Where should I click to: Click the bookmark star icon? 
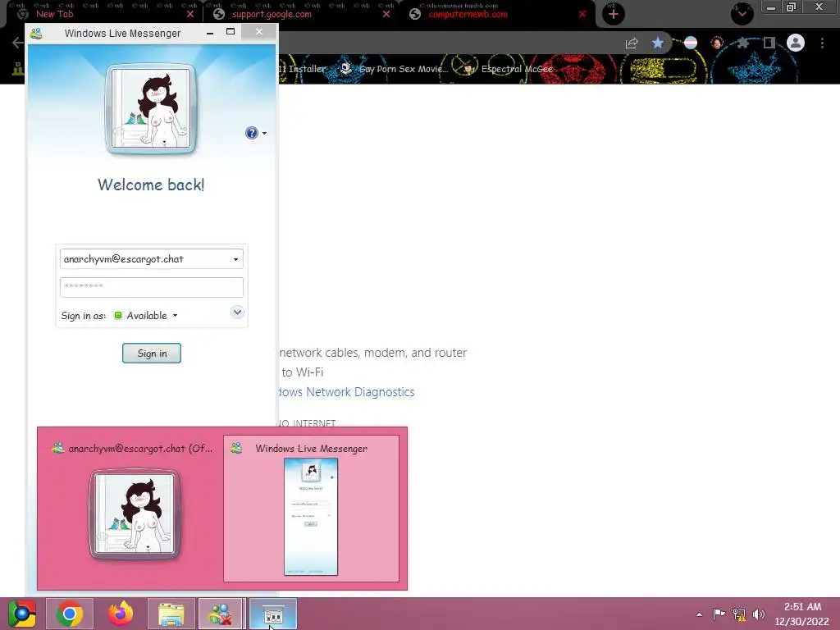tap(658, 43)
